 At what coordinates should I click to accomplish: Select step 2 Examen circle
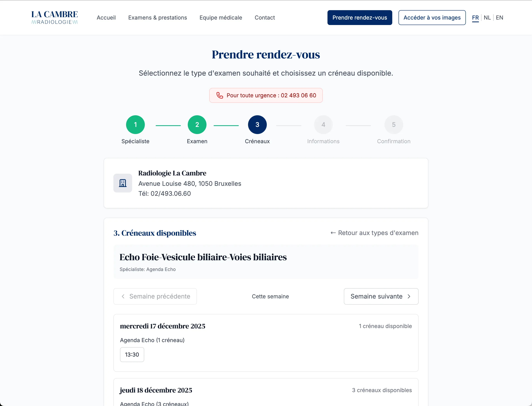[x=197, y=124]
